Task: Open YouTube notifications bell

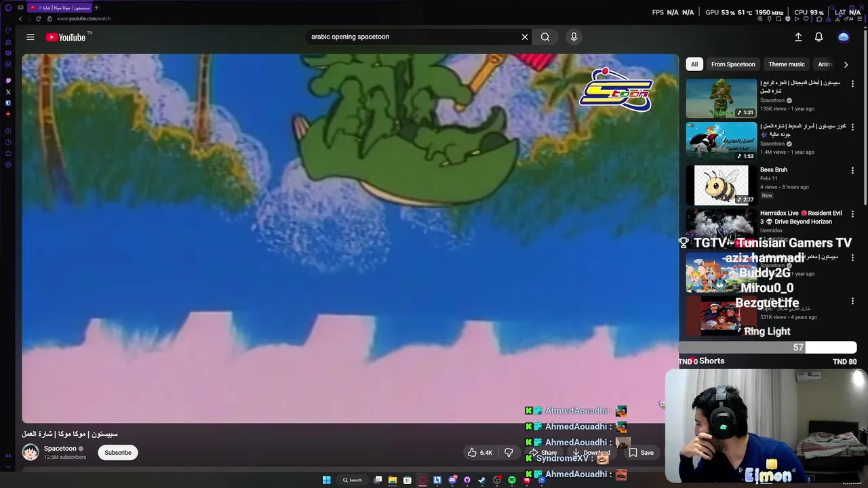Action: (818, 37)
